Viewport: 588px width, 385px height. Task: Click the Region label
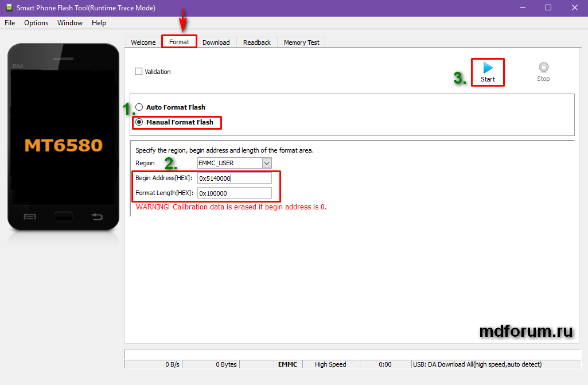pos(145,163)
